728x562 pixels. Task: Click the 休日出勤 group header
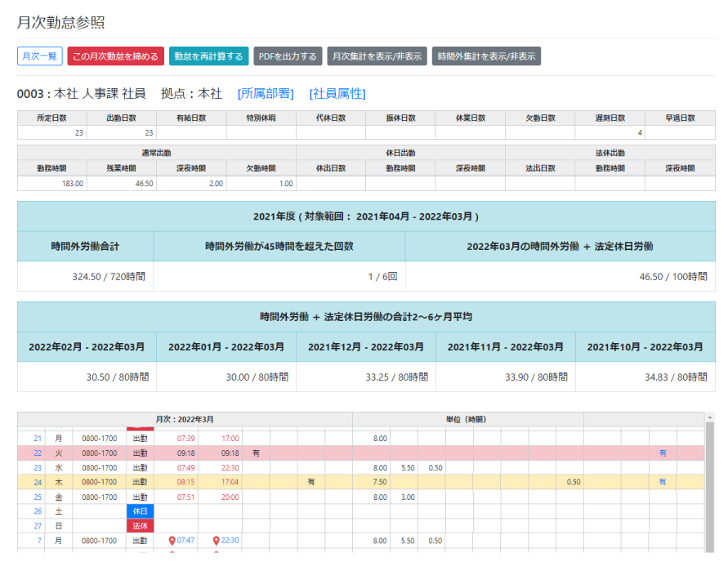tap(400, 153)
